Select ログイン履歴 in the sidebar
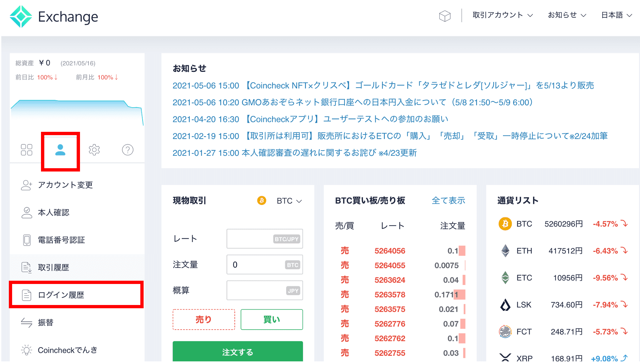Screen dimensions: 640x364 click(61, 295)
